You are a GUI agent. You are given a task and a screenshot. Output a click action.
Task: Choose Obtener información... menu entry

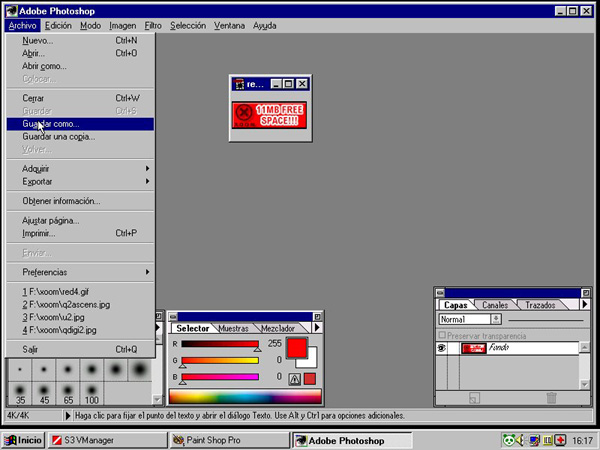click(x=80, y=201)
